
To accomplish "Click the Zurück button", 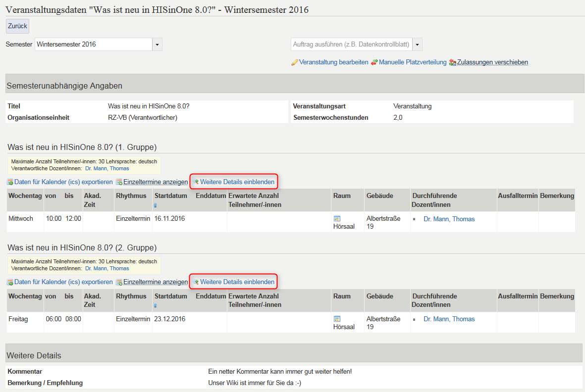I will (x=17, y=26).
